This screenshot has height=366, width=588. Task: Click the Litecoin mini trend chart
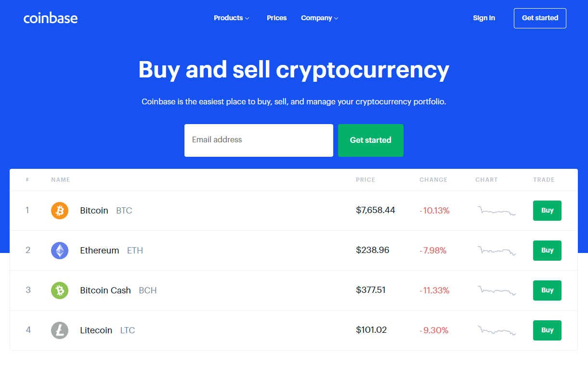(x=497, y=330)
